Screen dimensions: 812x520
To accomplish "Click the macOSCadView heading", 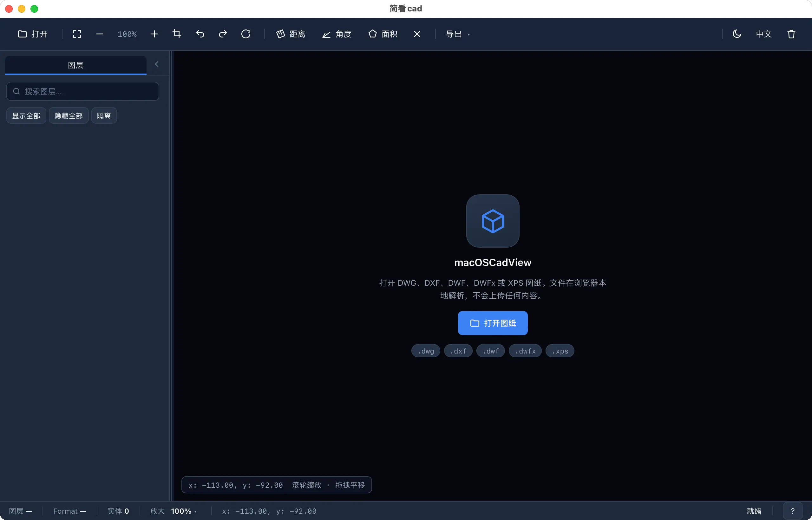I will (493, 263).
